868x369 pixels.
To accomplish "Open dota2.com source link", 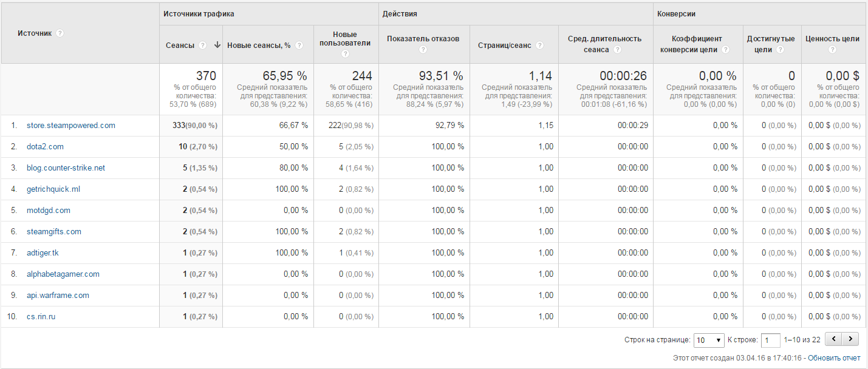I will (x=45, y=147).
